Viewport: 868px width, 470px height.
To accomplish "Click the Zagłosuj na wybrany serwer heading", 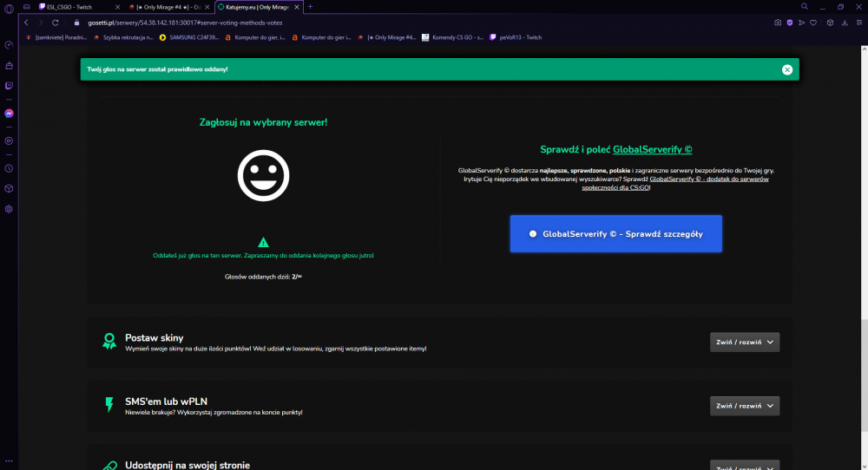I will click(x=263, y=122).
